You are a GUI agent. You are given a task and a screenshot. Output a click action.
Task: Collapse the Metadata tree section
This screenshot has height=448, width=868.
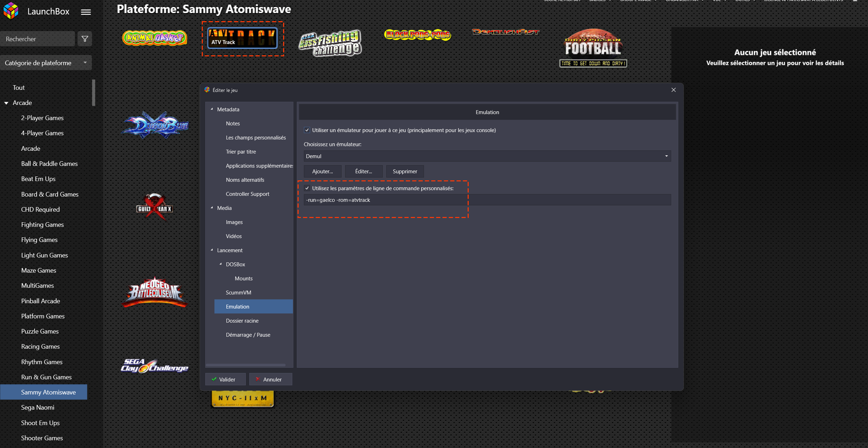click(x=212, y=109)
